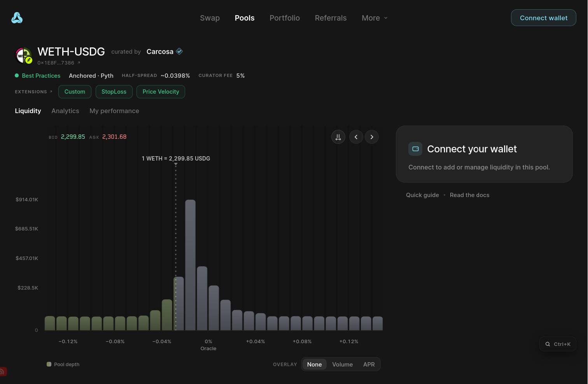The width and height of the screenshot is (588, 384).
Task: Select Volume overlay option
Action: pyautogui.click(x=343, y=364)
